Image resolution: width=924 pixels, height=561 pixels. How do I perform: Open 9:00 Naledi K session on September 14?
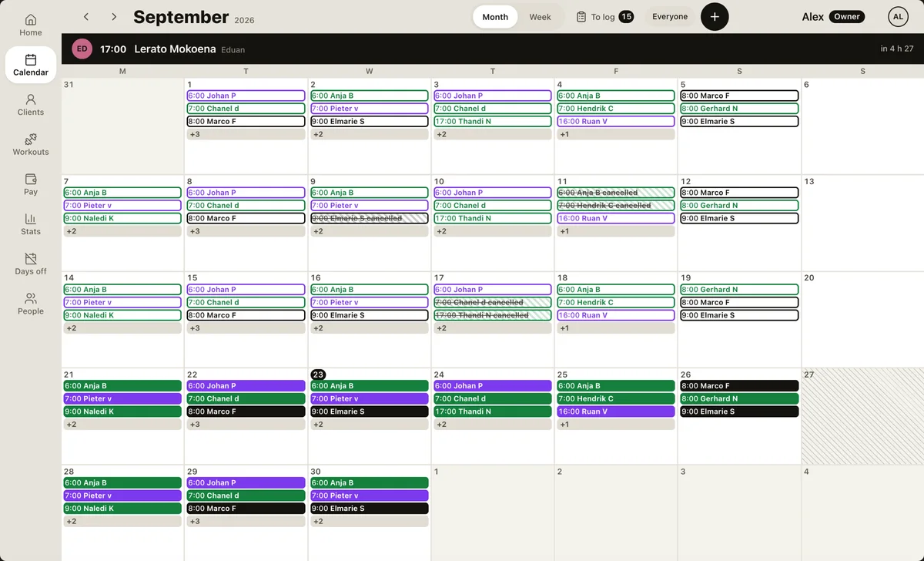click(x=122, y=315)
